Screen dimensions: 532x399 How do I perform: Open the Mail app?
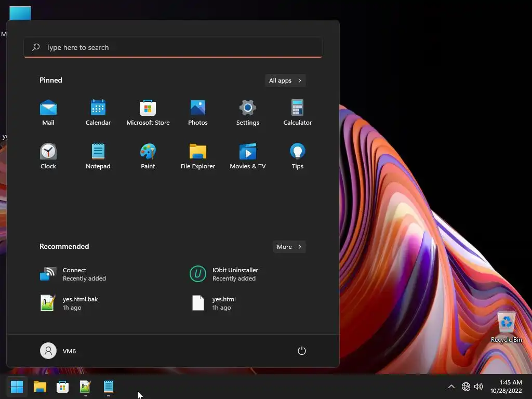pyautogui.click(x=48, y=113)
